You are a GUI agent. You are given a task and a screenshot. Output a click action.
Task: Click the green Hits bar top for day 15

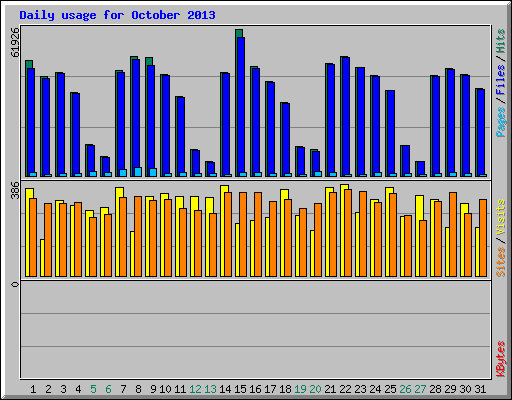click(239, 33)
